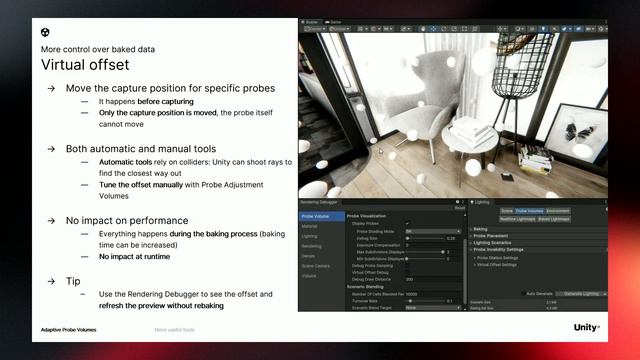The image size is (640, 360).
Task: Select Scene tab in Lighting window
Action: click(507, 211)
